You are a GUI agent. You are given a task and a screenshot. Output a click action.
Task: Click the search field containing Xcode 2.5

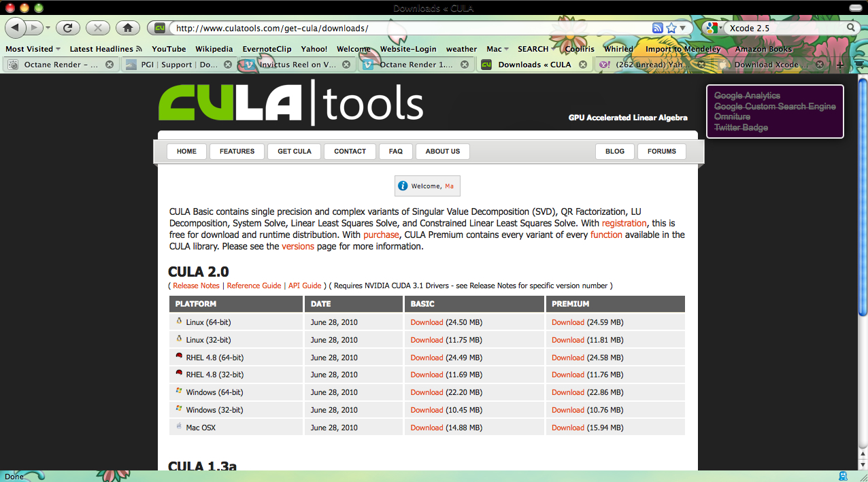coord(786,28)
